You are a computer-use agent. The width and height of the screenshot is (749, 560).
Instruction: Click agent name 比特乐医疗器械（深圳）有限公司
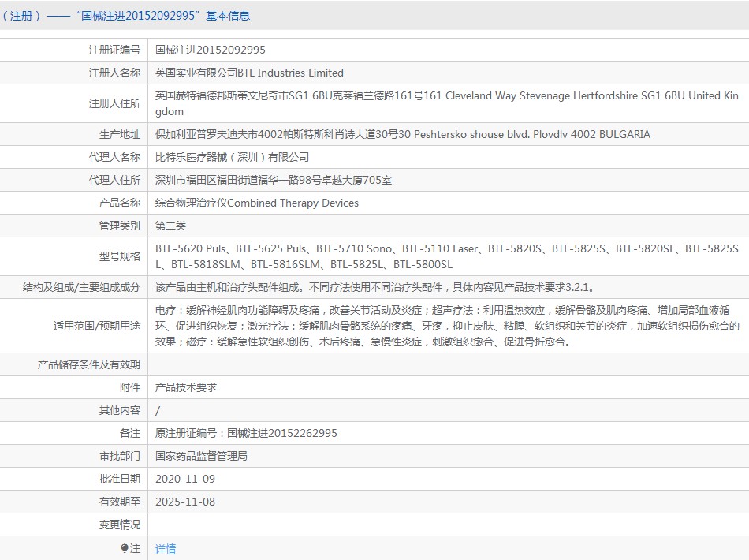(232, 157)
